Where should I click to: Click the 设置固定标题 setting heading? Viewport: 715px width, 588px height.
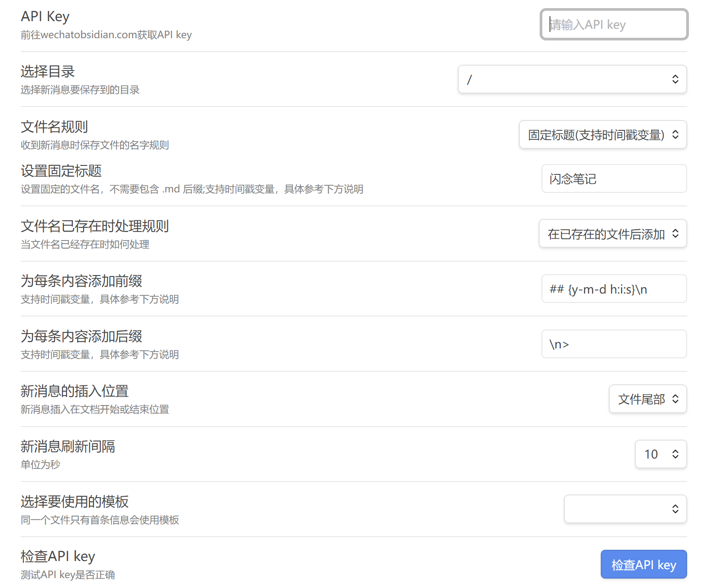tap(61, 171)
